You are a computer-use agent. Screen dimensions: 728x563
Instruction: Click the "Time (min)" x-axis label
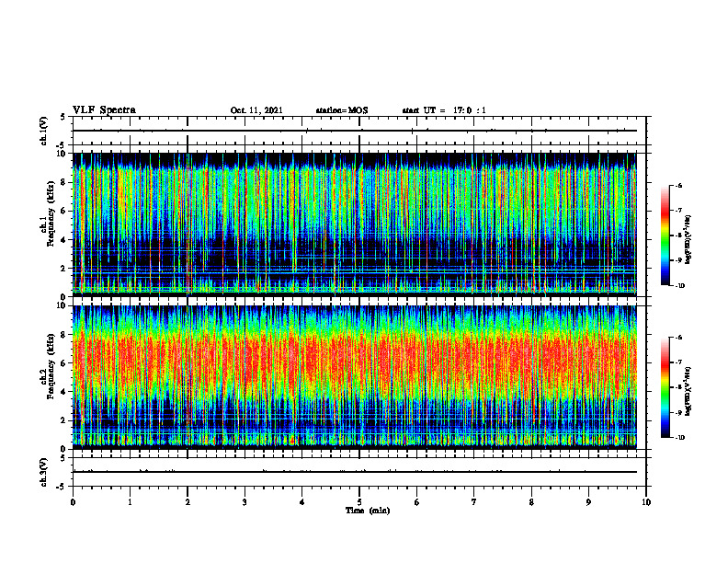pyautogui.click(x=368, y=511)
